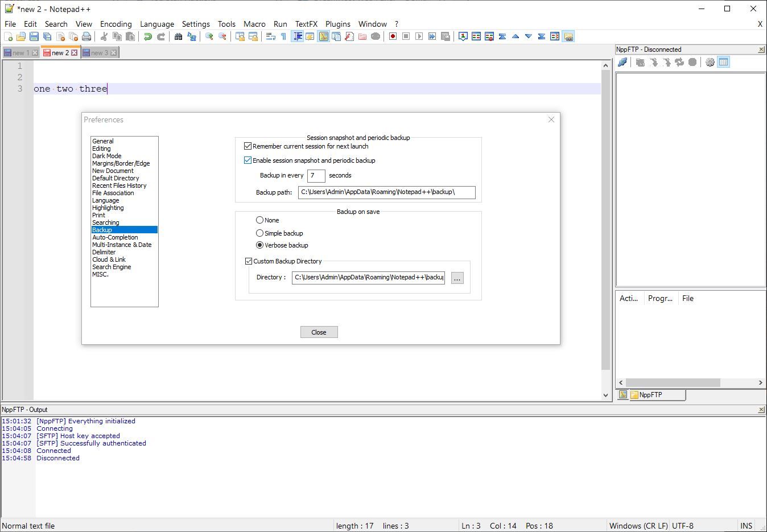Close the NppFTP Output panel
Image resolution: width=767 pixels, height=532 pixels.
(x=761, y=410)
